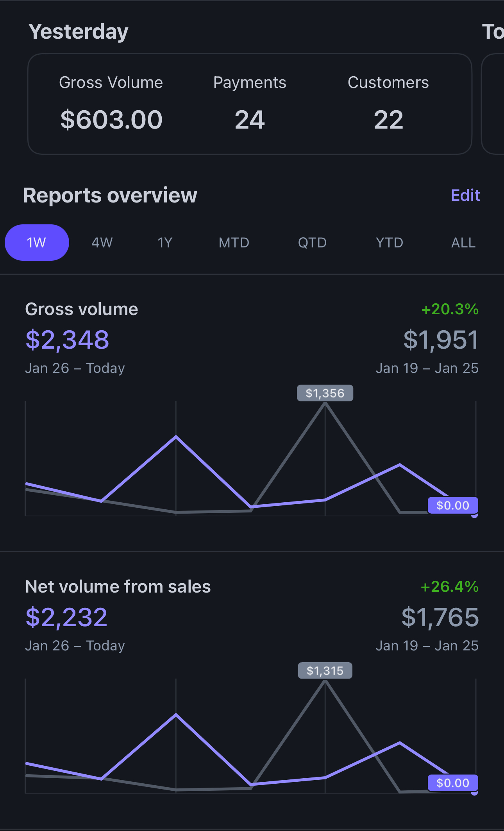Open the Yesterday summary card
Image resolution: width=504 pixels, height=831 pixels.
[250, 104]
